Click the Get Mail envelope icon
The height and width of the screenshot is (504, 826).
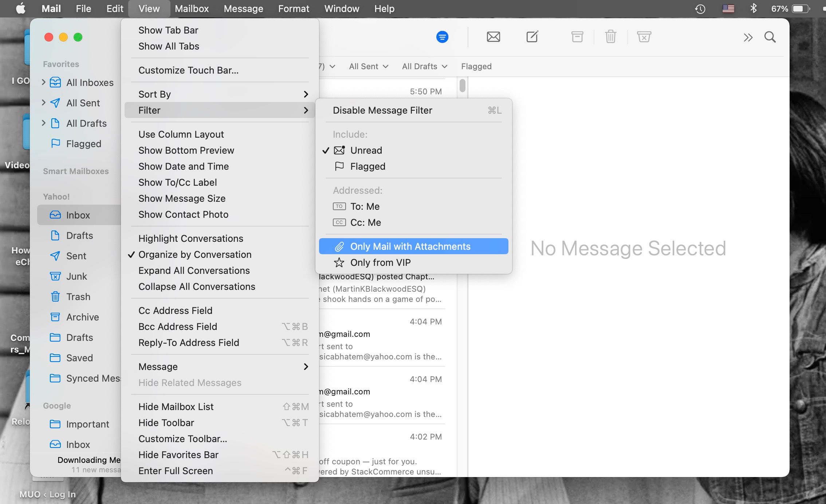point(493,37)
